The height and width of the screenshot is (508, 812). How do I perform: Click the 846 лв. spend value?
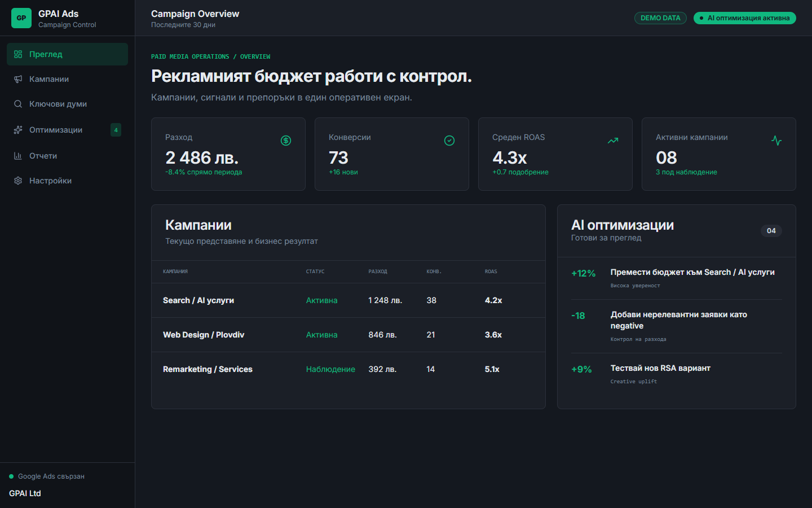click(383, 335)
